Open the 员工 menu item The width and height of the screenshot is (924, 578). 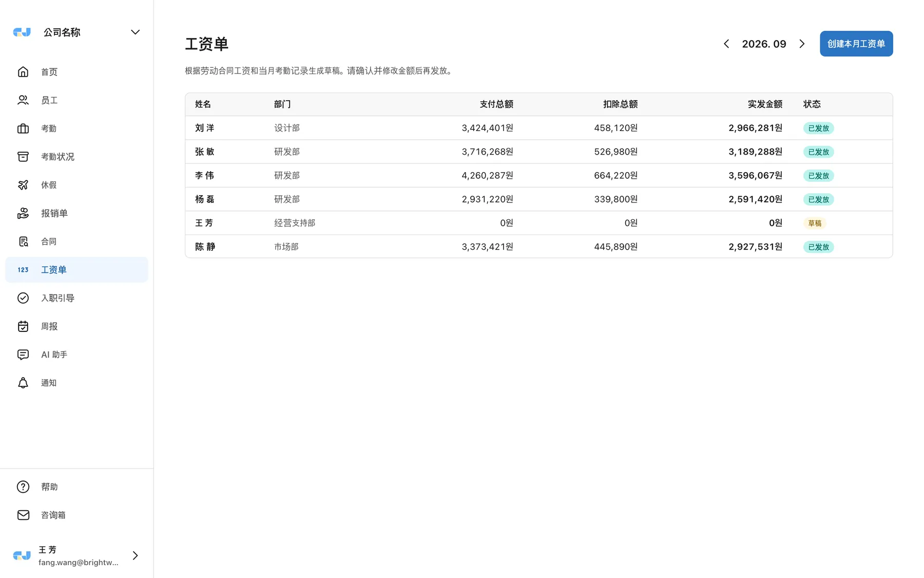[76, 100]
